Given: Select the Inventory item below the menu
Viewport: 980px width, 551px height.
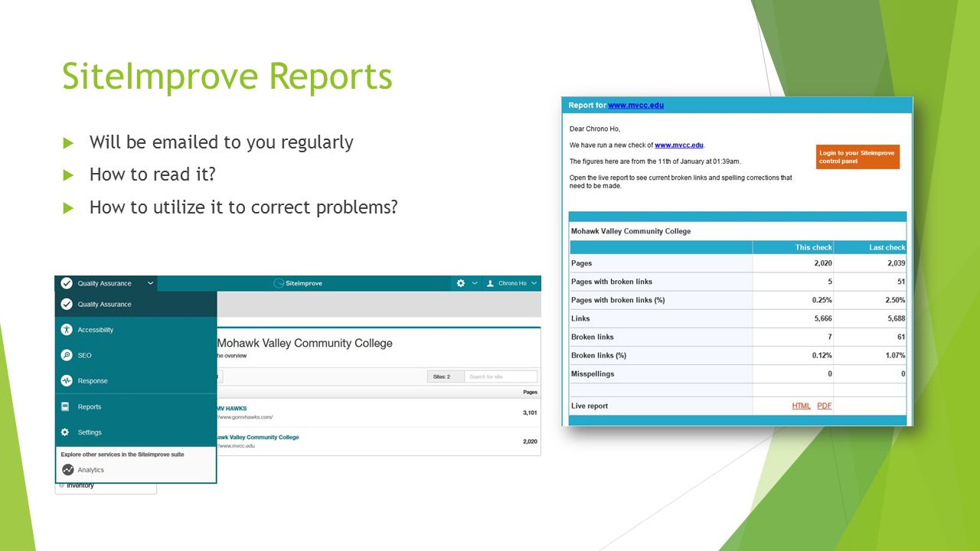Looking at the screenshot, I should 80,485.
